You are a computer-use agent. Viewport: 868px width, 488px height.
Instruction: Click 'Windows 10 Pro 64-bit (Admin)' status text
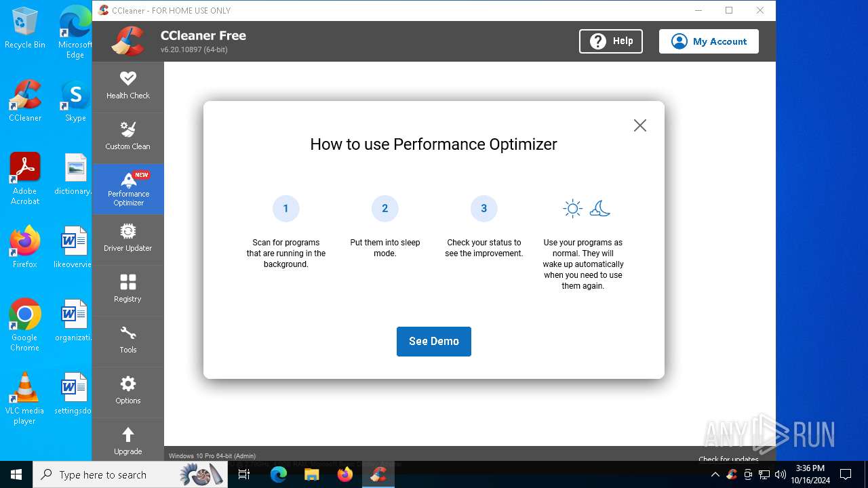point(212,456)
